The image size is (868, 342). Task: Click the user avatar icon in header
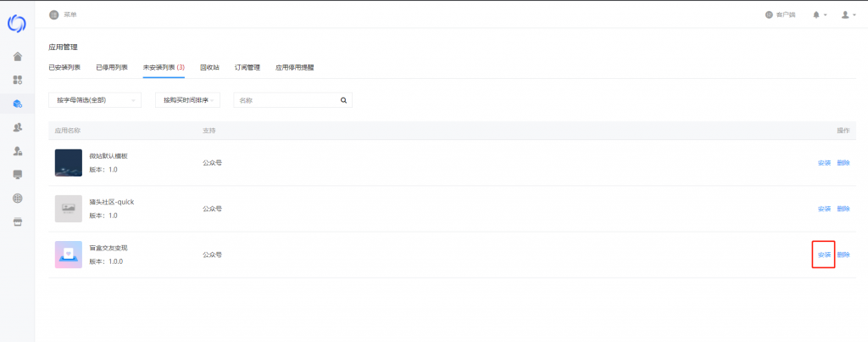coord(845,15)
